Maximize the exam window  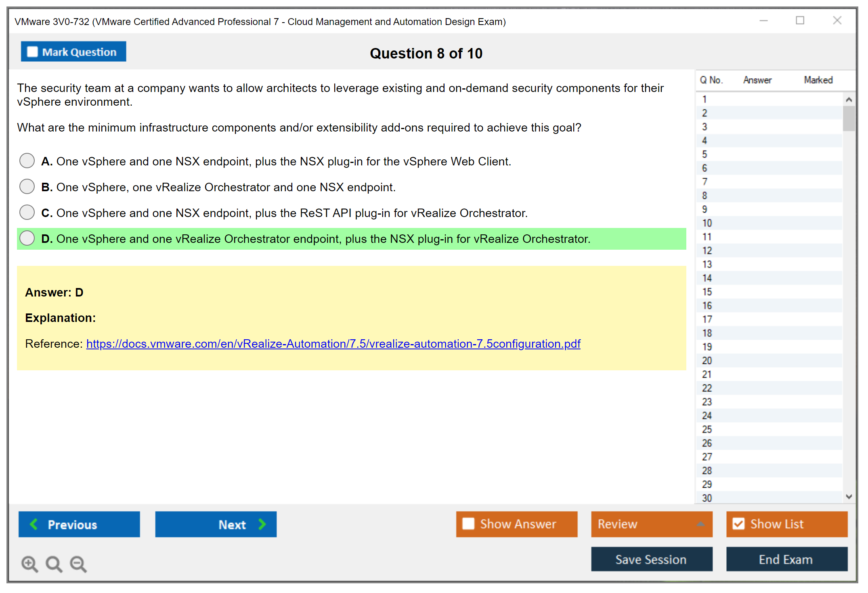tap(800, 21)
